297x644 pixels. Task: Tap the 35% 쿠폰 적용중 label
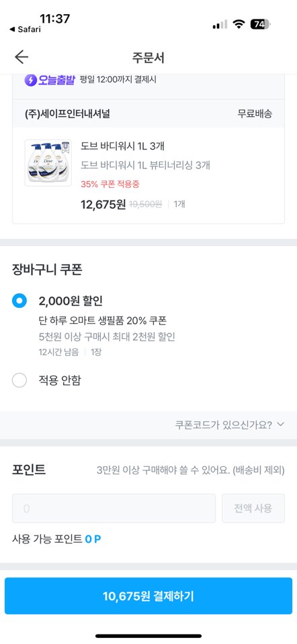pyautogui.click(x=110, y=184)
